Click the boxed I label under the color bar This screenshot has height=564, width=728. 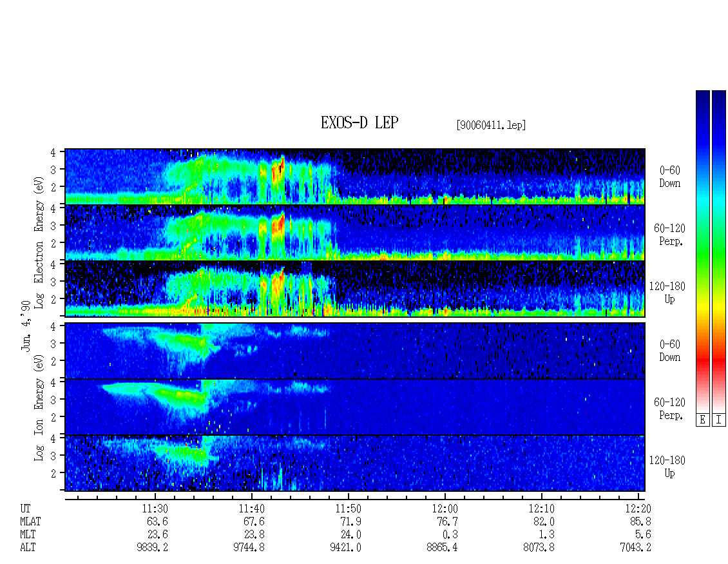[x=719, y=420]
